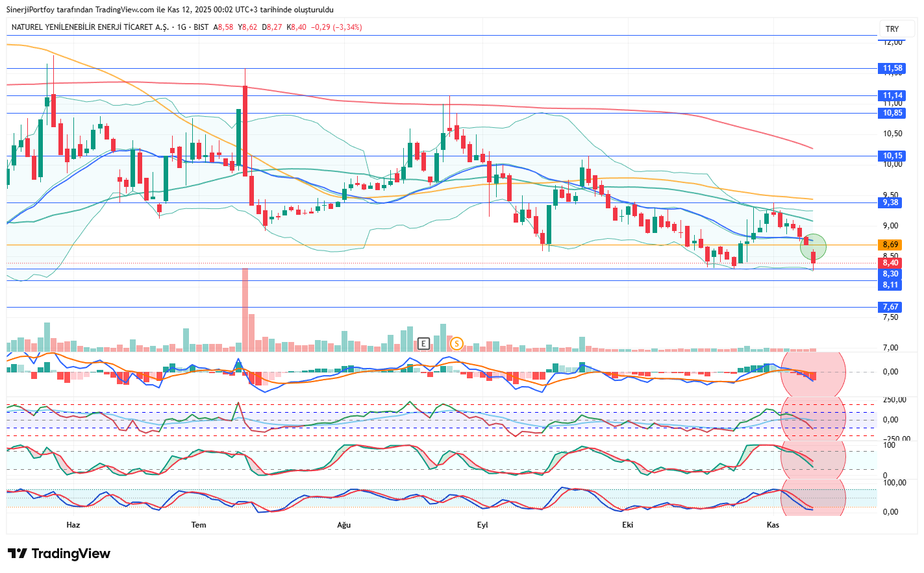Click the high value Y8,62
Image resolution: width=924 pixels, height=573 pixels.
click(247, 27)
